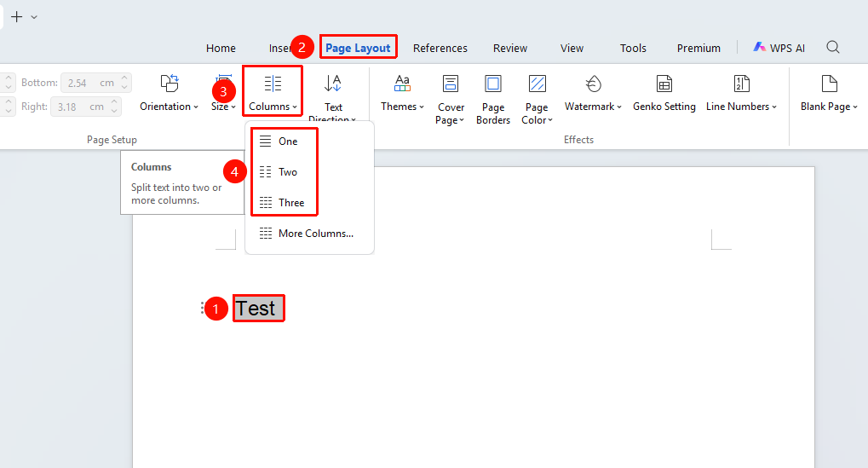Switch to the References tab

pyautogui.click(x=440, y=49)
